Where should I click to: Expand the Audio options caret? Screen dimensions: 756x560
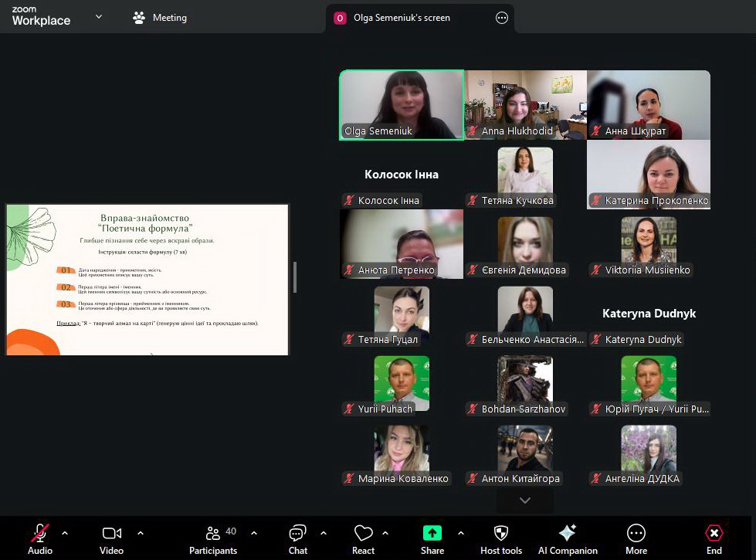[x=65, y=533]
